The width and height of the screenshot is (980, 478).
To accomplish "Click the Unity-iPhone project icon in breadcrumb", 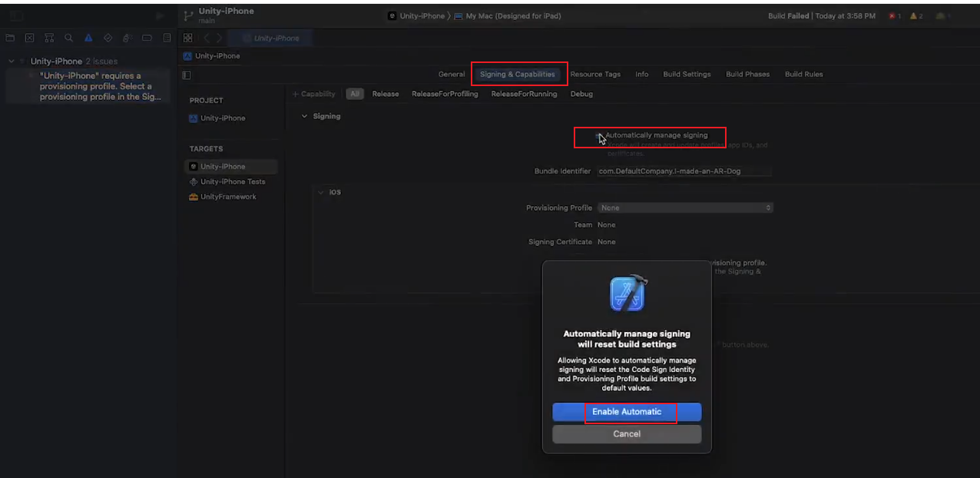I will (187, 56).
